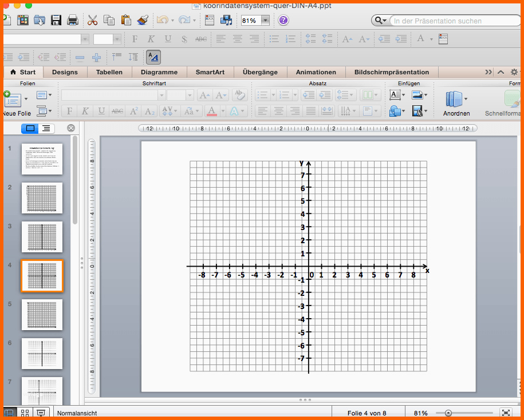
Task: Click the Print icon in toolbar
Action: click(73, 21)
